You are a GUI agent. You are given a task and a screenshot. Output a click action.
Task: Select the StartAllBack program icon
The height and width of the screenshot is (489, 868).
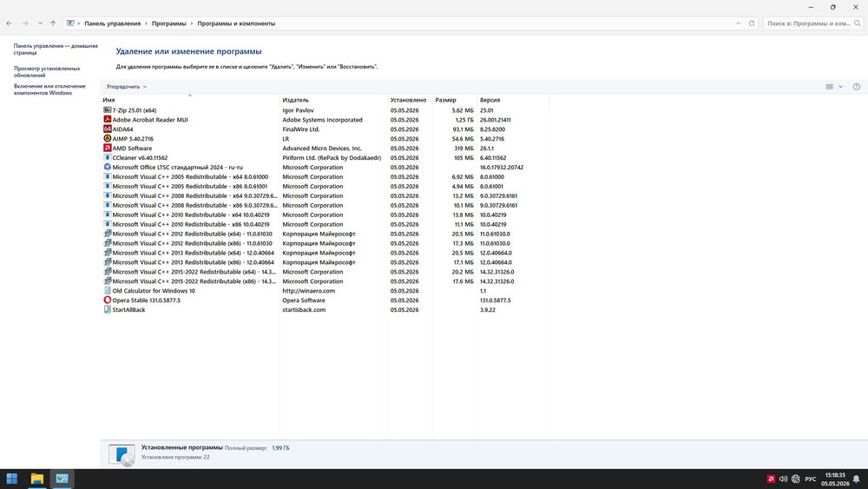coord(108,309)
